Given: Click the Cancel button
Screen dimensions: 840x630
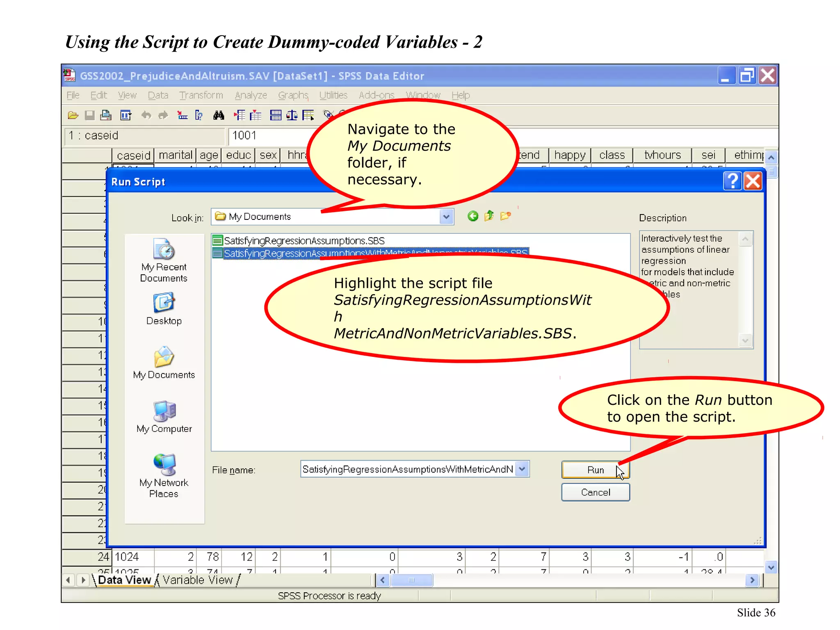Looking at the screenshot, I should point(596,492).
